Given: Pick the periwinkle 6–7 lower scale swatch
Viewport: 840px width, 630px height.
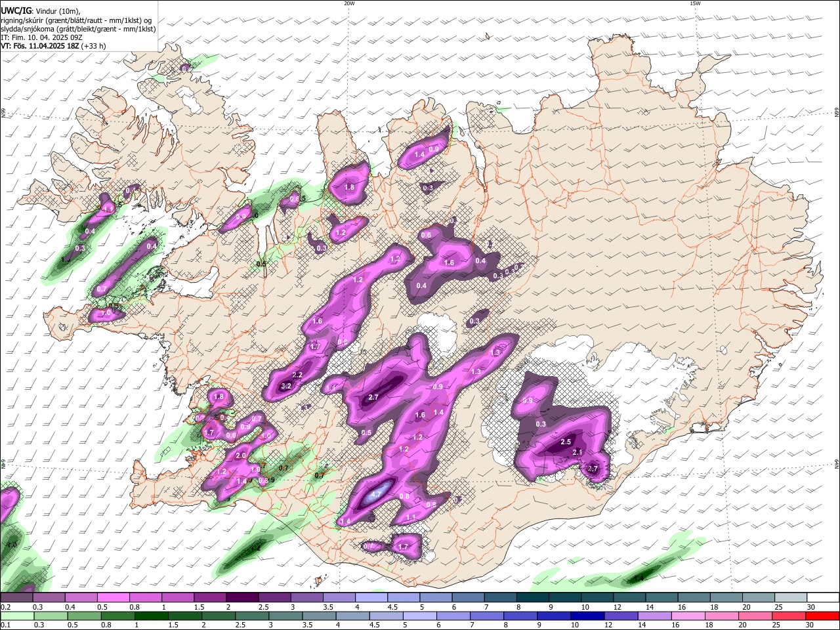Looking at the screenshot, I should [x=453, y=616].
